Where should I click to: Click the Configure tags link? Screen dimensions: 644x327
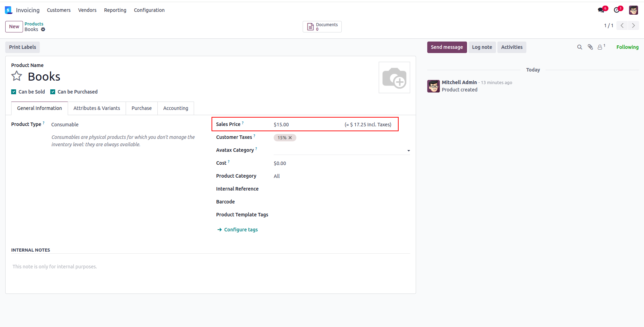pos(240,230)
